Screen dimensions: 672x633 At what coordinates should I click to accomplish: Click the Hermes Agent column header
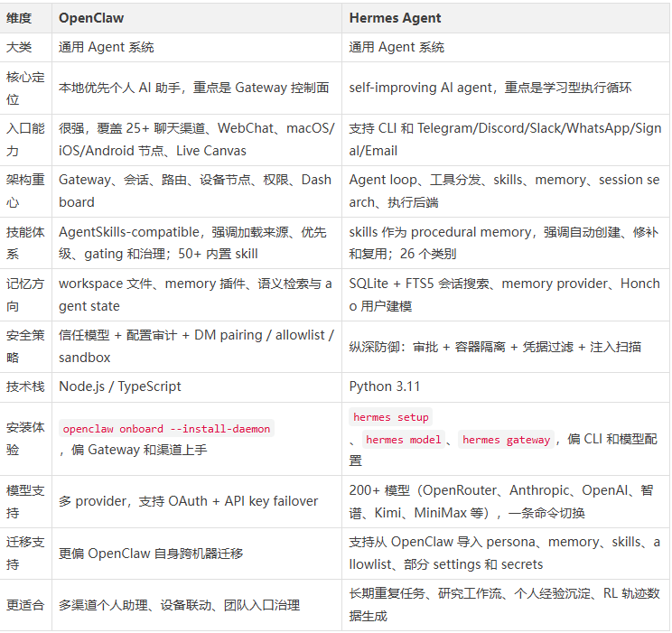(397, 17)
